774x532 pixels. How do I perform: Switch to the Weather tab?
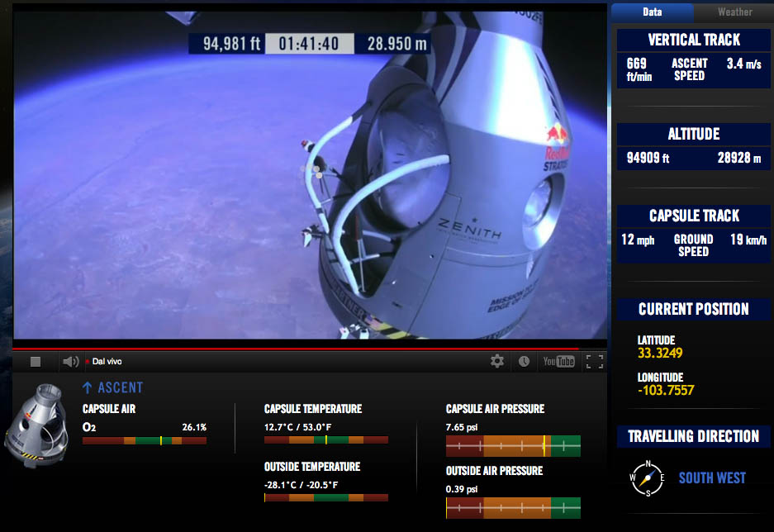pyautogui.click(x=734, y=12)
